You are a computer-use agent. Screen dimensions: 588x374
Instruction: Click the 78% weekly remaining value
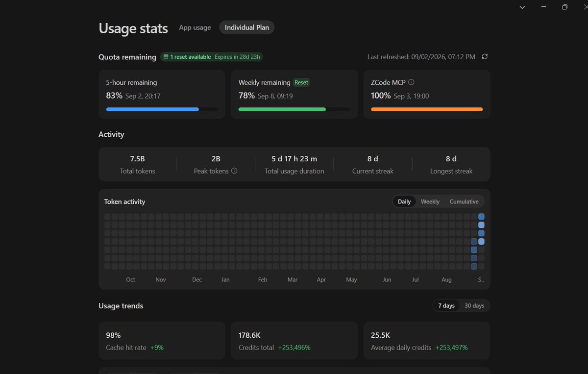246,96
